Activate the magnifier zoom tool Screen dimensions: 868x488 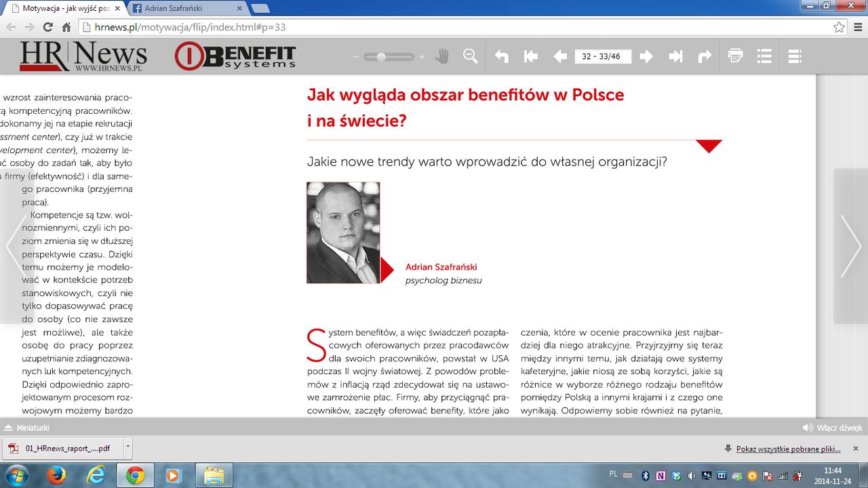471,56
